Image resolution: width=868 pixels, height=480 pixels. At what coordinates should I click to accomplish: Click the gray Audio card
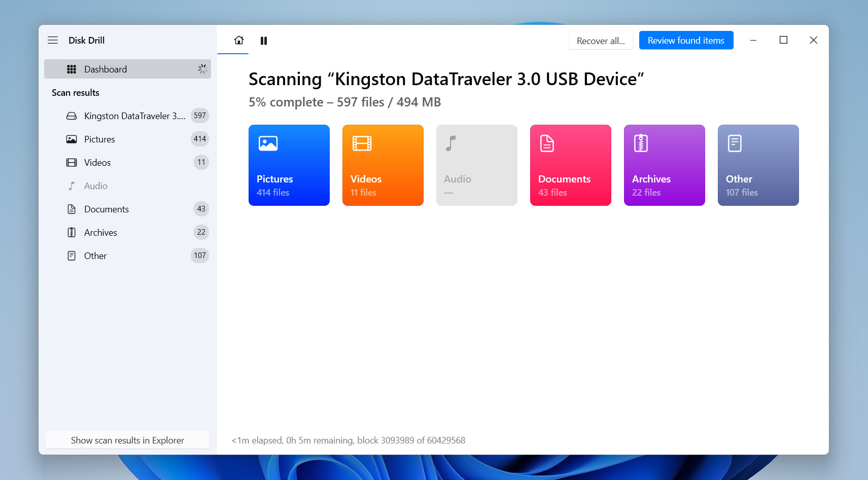coord(477,165)
